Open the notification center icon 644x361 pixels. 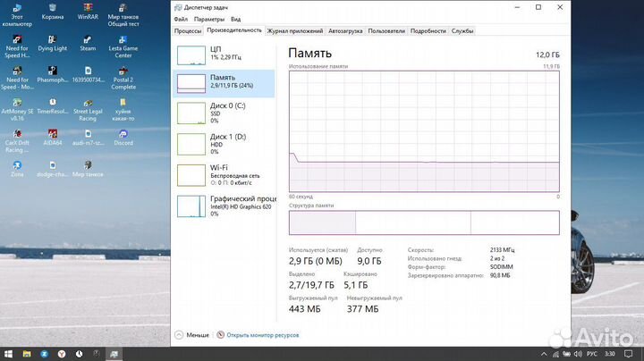[629, 354]
